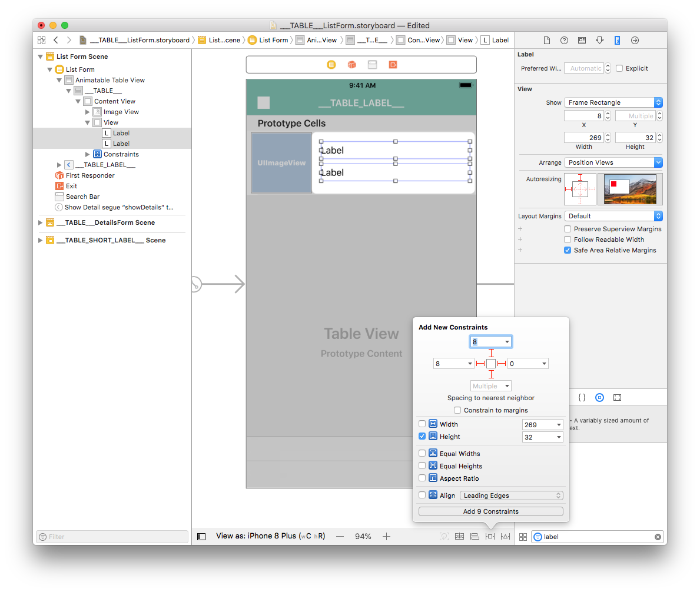
Task: Click the Exit icon in scene dock
Action: point(393,65)
